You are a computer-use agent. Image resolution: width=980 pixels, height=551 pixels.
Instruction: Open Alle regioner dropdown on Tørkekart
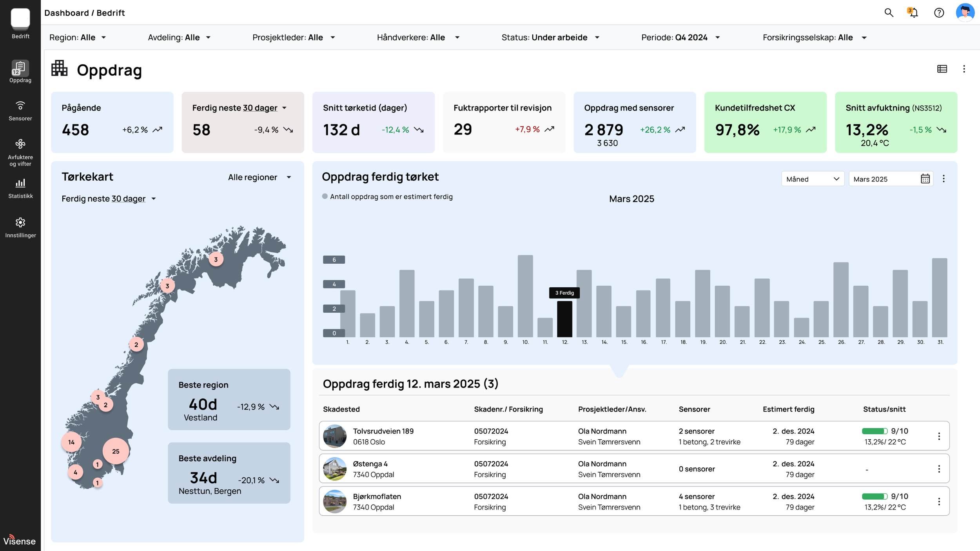coord(260,177)
